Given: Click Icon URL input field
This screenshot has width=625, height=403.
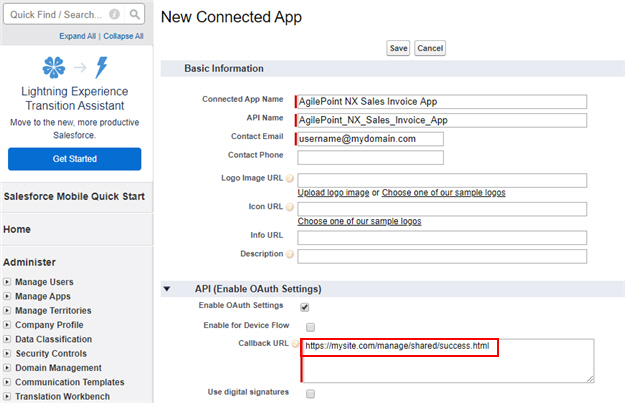Looking at the screenshot, I should pyautogui.click(x=442, y=209).
